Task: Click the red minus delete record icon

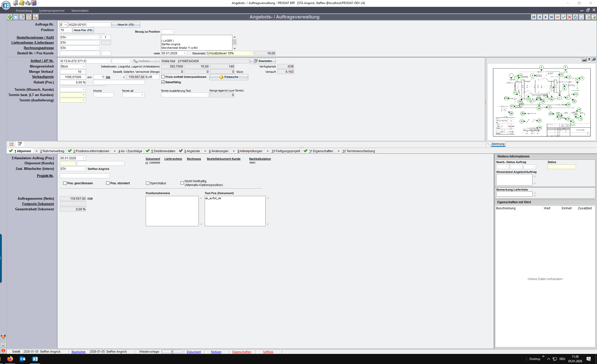Action: point(558,17)
